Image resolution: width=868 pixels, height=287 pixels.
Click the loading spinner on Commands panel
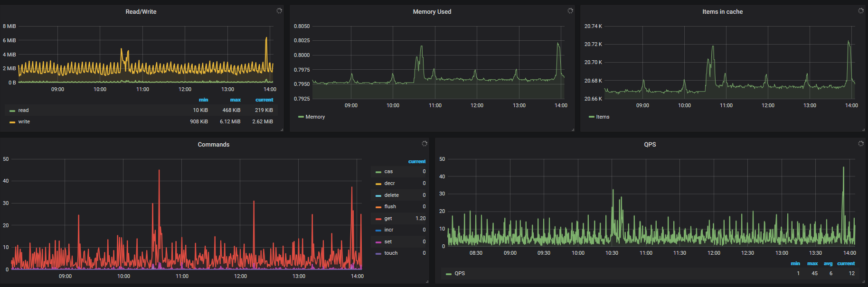tap(425, 143)
